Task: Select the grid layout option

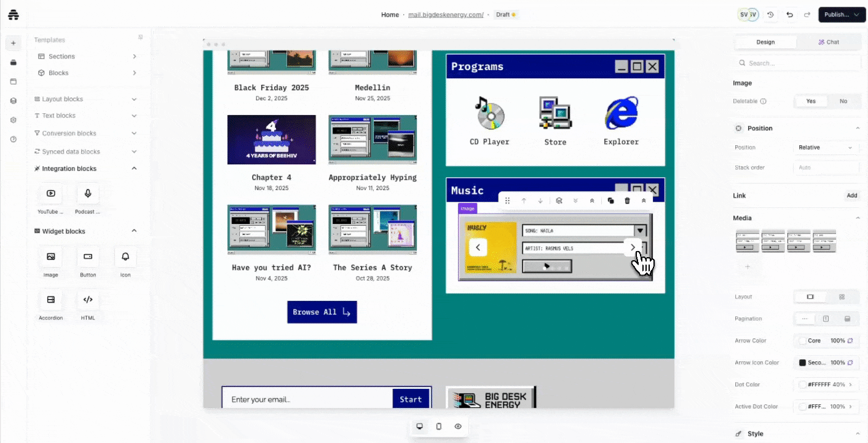Action: tap(842, 297)
